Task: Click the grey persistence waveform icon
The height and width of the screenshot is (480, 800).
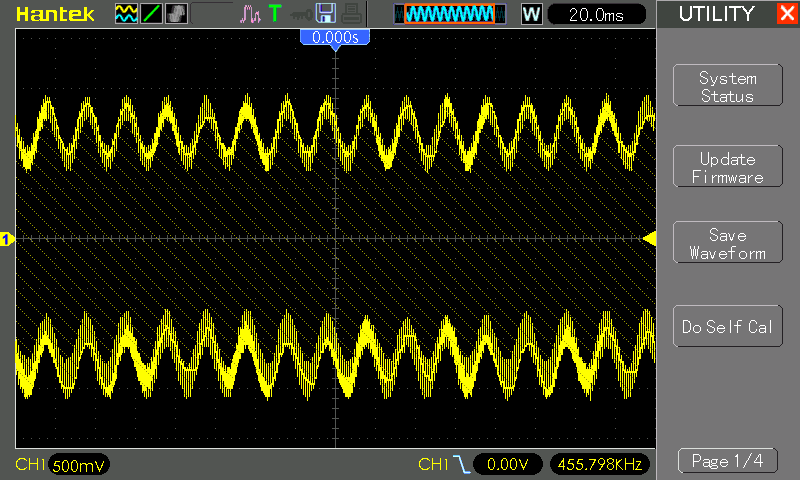Action: pos(177,14)
